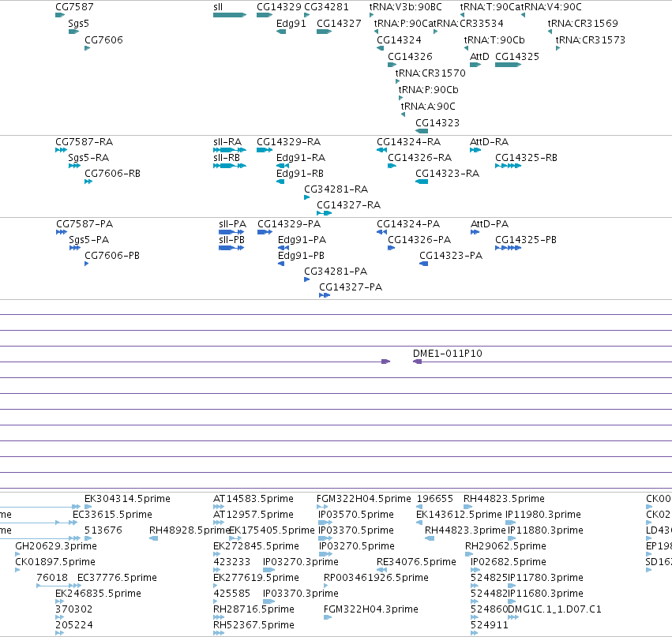This screenshot has height=637, width=672.
Task: Open the CG7606 gene feature label
Action: tap(103, 39)
